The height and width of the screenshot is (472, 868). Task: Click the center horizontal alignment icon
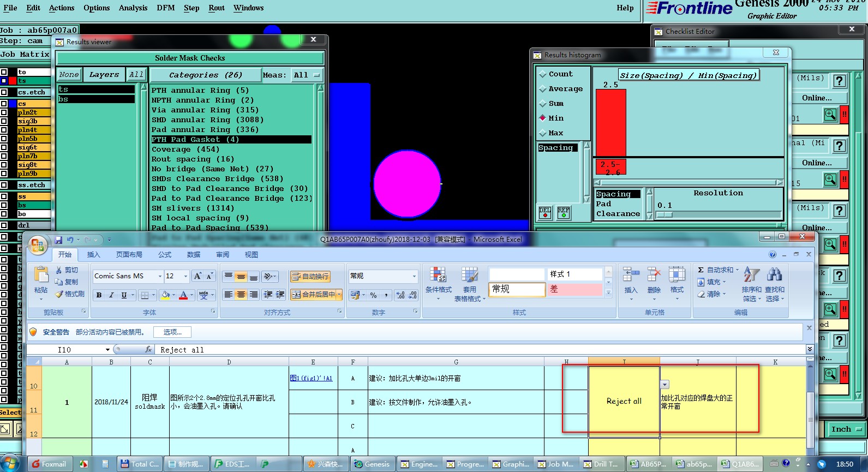[241, 295]
